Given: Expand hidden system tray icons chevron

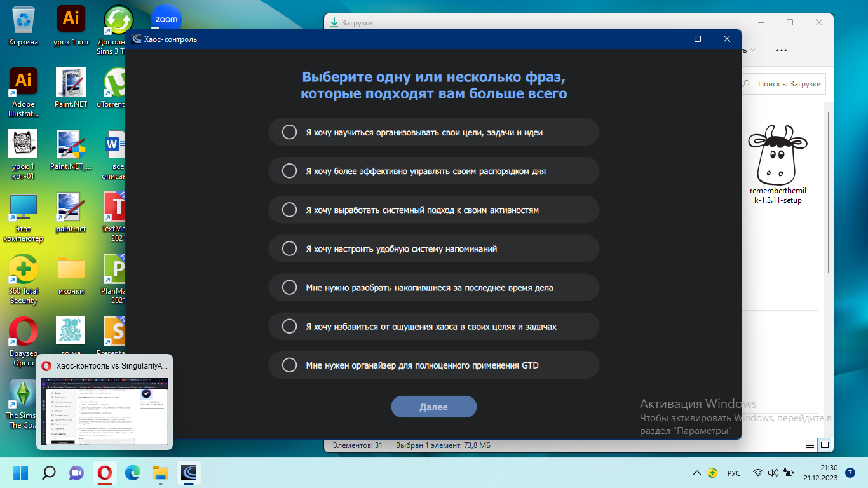Looking at the screenshot, I should [697, 473].
